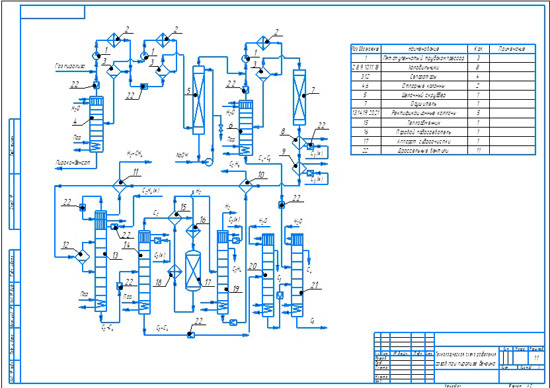
Task: Click the alkaline scrubber column labeled 5
Action: point(199,100)
